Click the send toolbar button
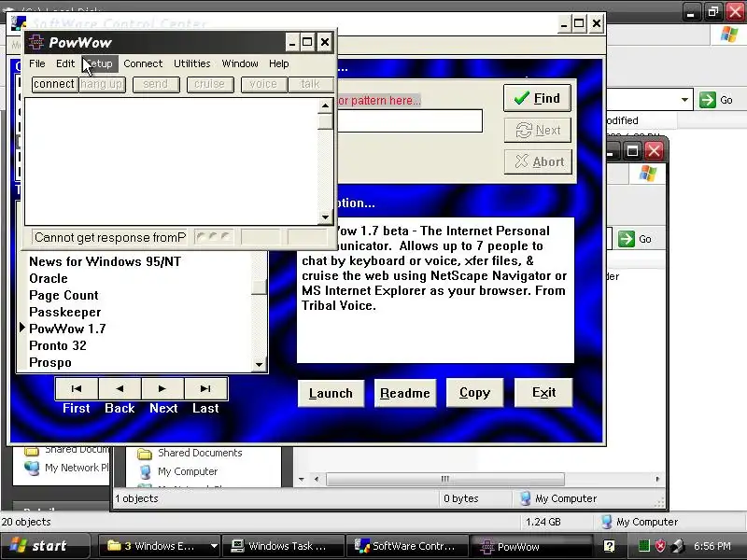Viewport: 747px width, 560px height. tap(156, 84)
